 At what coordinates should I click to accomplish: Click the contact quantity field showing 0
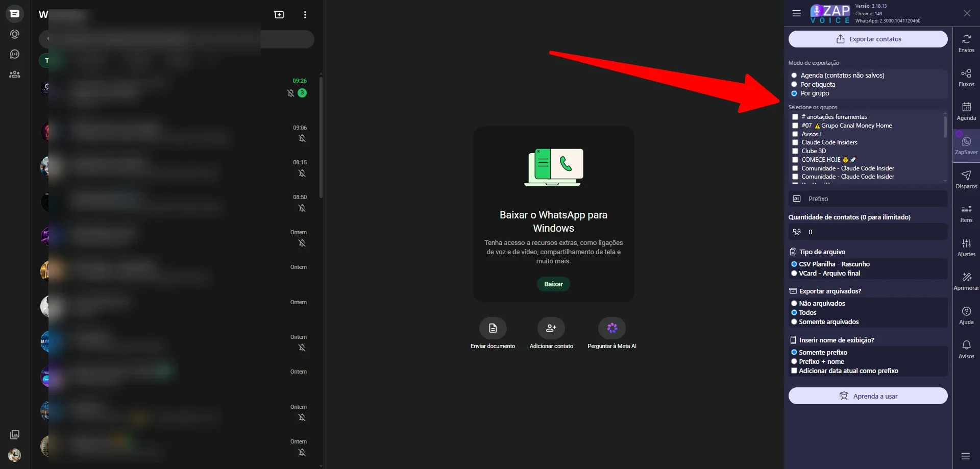tap(868, 232)
